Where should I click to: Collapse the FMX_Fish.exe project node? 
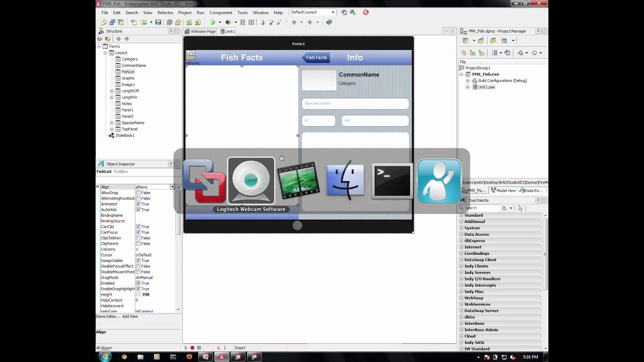coord(461,74)
